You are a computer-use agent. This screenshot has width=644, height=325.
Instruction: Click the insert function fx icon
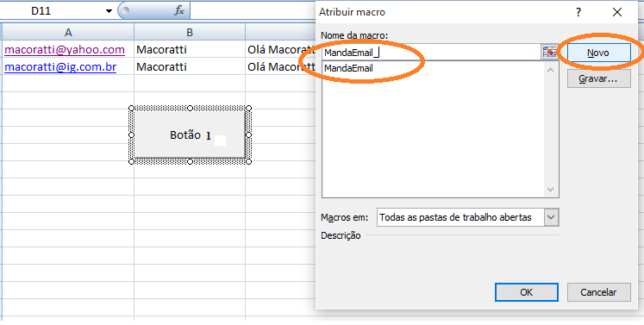[x=179, y=10]
